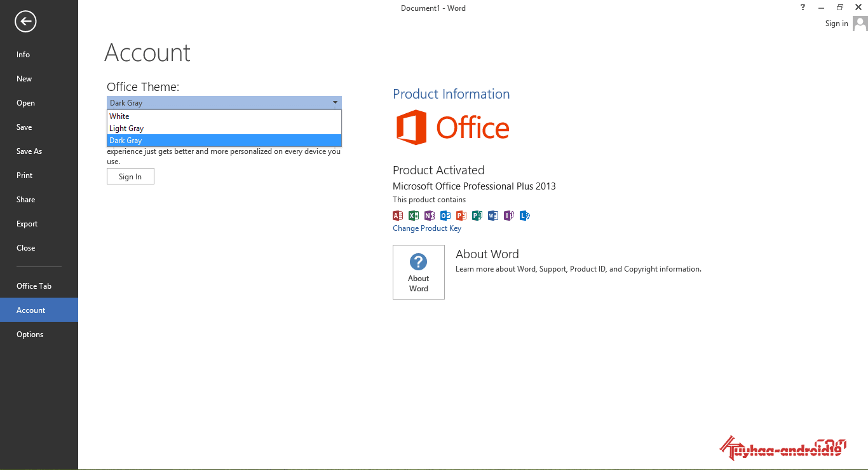Click the Document1 - Word title
This screenshot has height=470, width=868.
[x=433, y=8]
